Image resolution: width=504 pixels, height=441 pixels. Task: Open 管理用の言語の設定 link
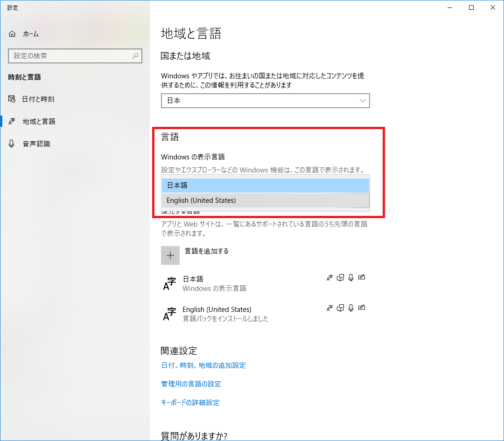coord(191,384)
